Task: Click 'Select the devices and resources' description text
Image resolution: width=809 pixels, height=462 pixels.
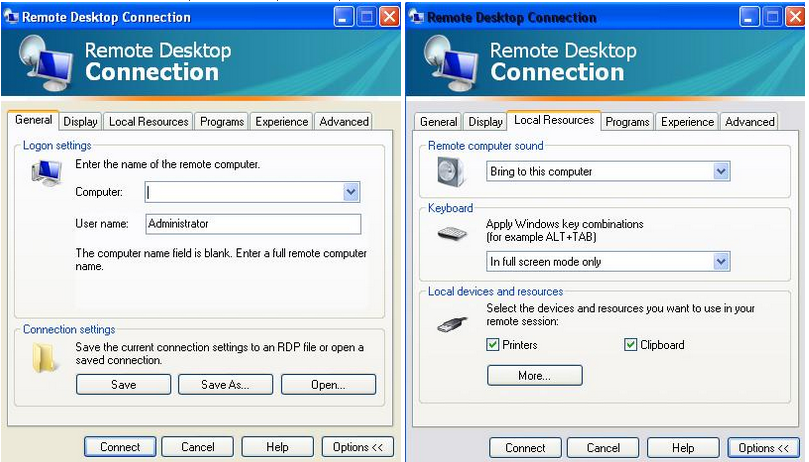Action: pos(620,314)
